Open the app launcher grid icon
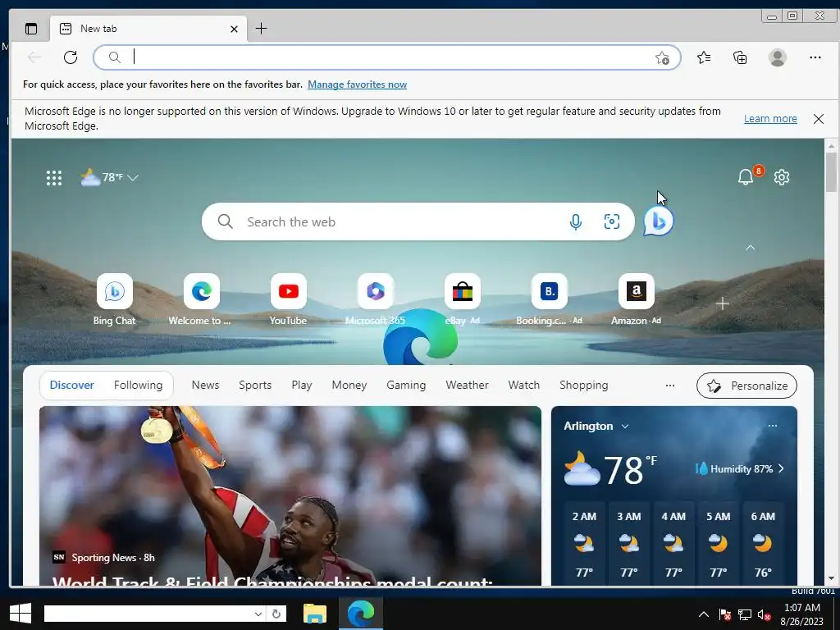This screenshot has width=840, height=630. click(54, 178)
